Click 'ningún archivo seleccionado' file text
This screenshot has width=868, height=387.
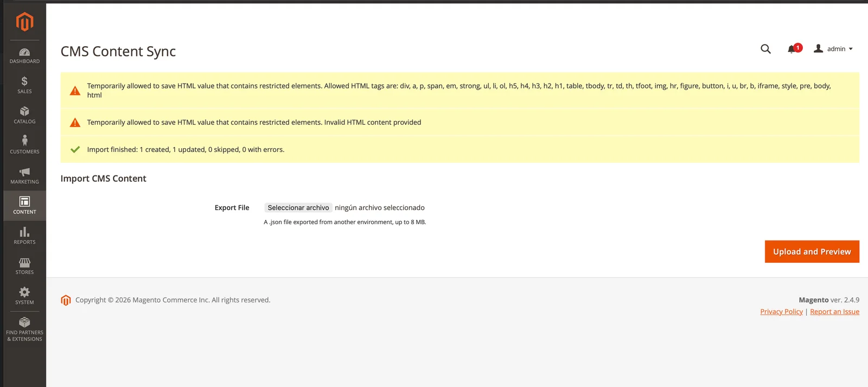coord(380,208)
